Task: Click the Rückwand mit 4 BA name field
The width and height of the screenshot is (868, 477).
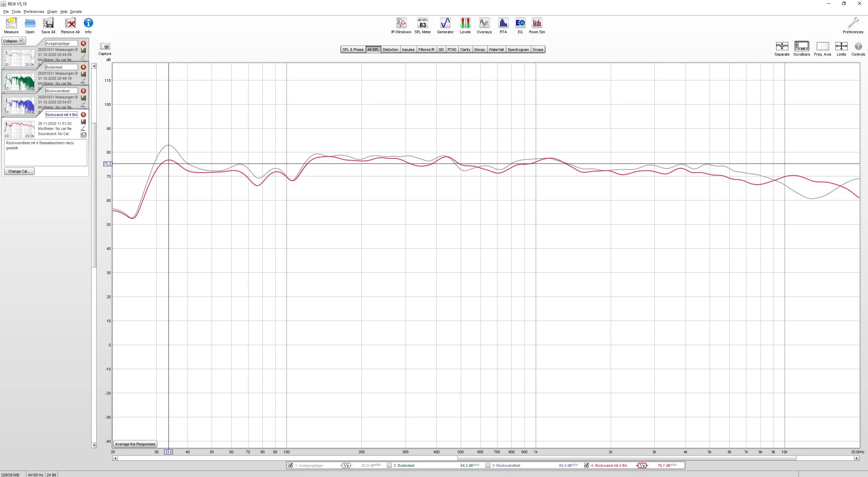Action: [x=61, y=115]
